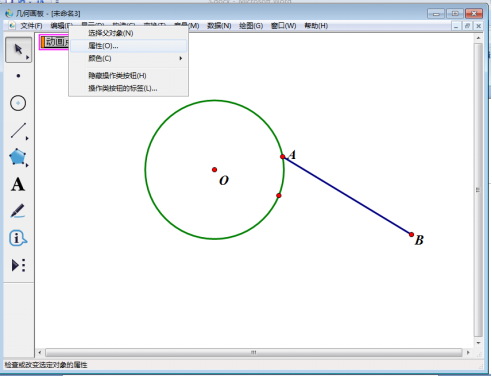Select the Polygon tool
This screenshot has height=377, width=492.
tap(18, 157)
